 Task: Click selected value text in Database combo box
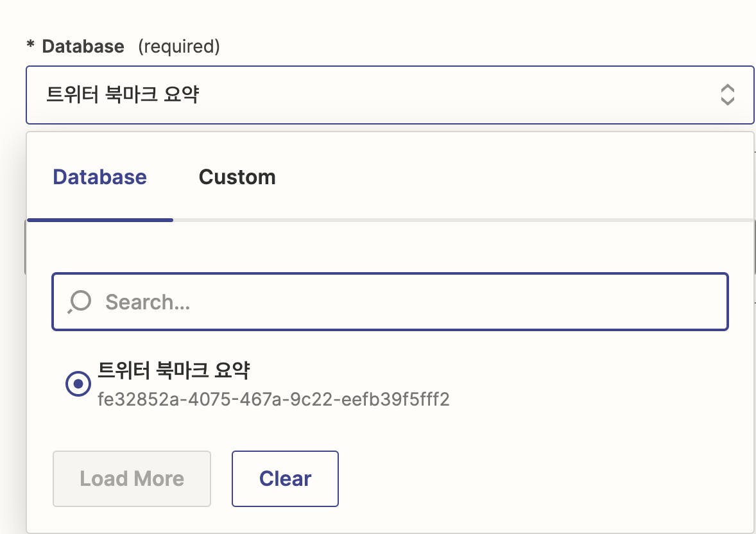[x=123, y=94]
